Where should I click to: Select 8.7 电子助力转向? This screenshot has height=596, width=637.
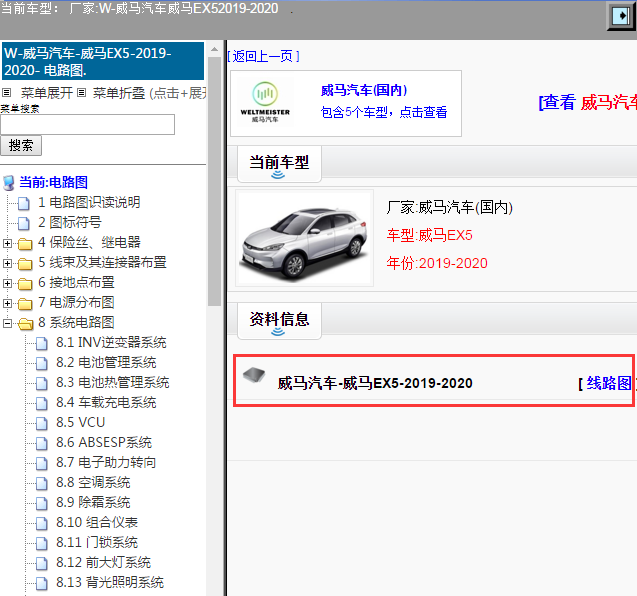pos(106,462)
